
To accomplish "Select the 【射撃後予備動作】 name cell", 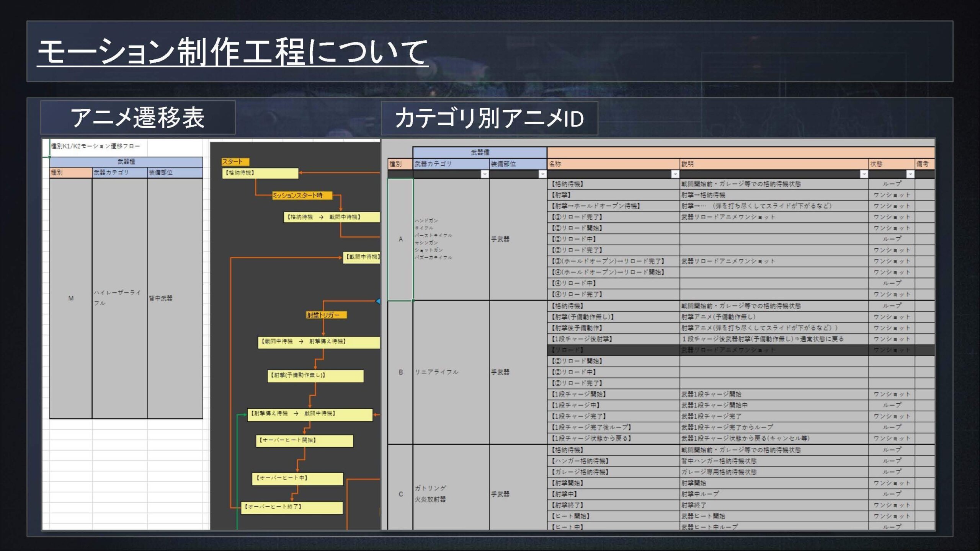I will (613, 328).
